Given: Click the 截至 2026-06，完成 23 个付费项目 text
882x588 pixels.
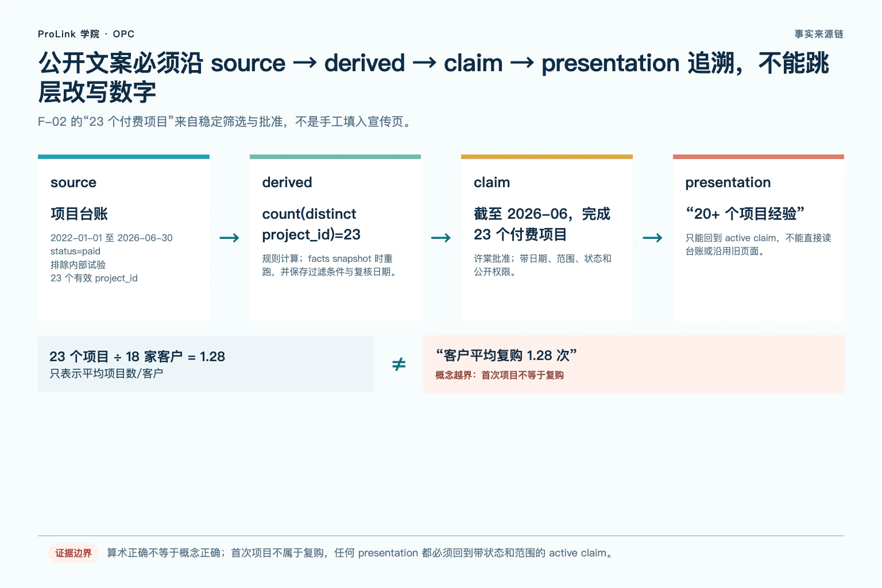Looking at the screenshot, I should pos(541,224).
